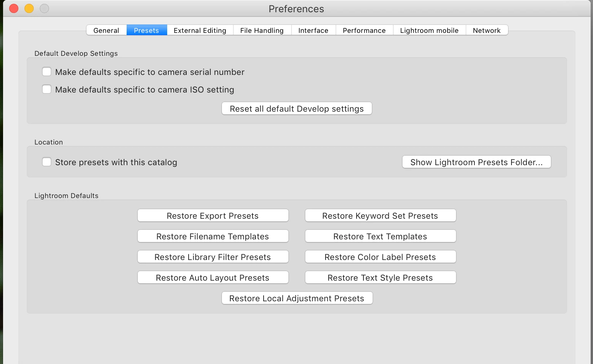Enable defaults specific to camera serial number

[47, 72]
